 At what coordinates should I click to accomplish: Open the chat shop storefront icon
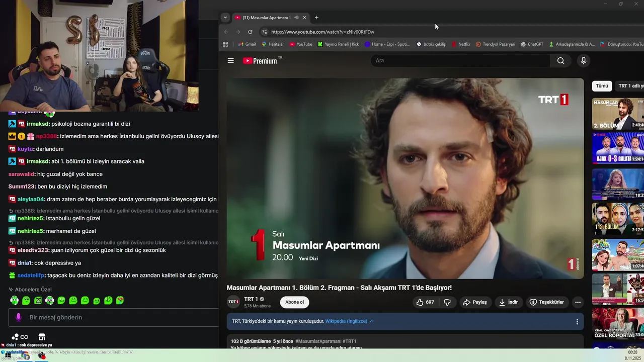click(42, 337)
